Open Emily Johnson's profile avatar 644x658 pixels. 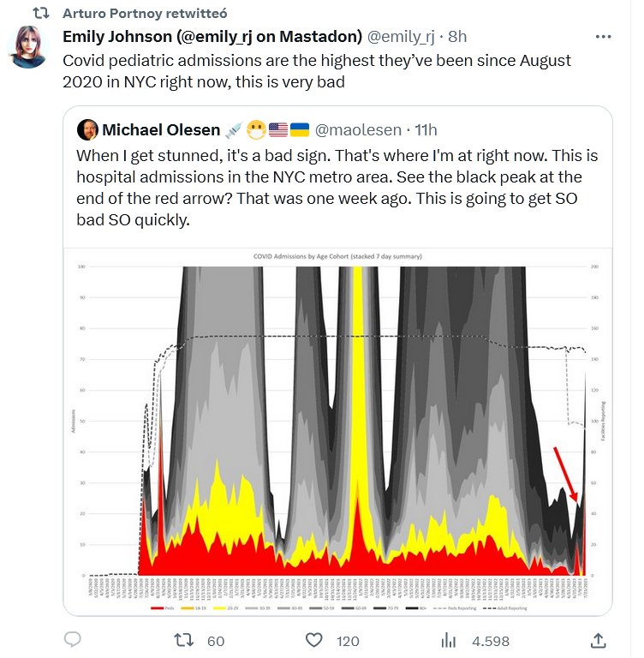(27, 47)
